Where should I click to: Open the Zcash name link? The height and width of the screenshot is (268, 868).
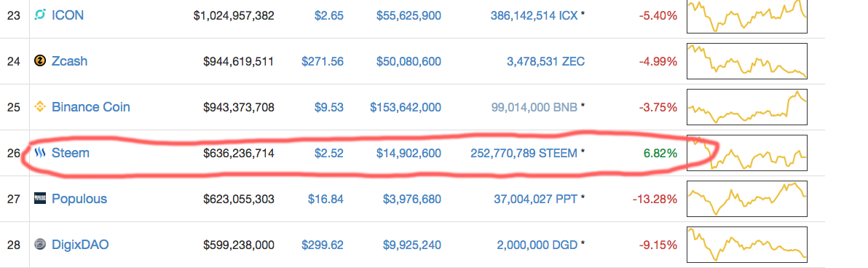point(69,61)
